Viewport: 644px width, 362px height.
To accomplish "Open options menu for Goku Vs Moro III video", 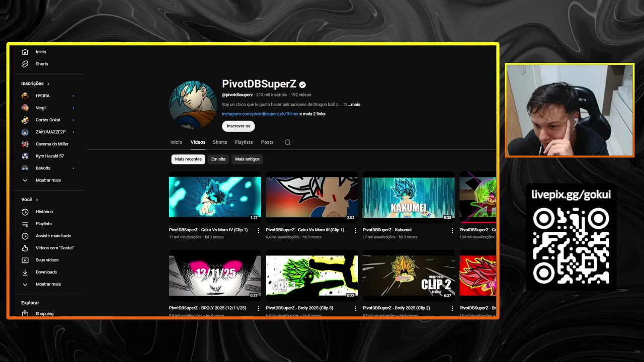I will (355, 230).
